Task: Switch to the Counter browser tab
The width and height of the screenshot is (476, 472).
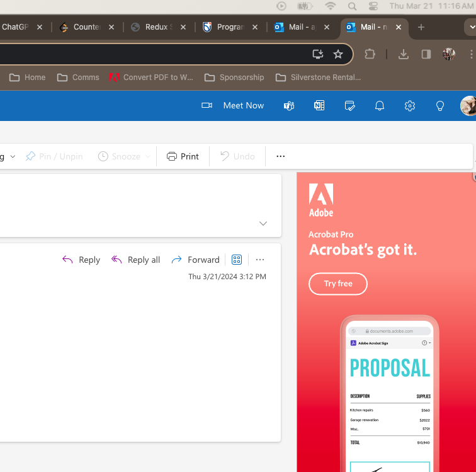Action: (81, 27)
